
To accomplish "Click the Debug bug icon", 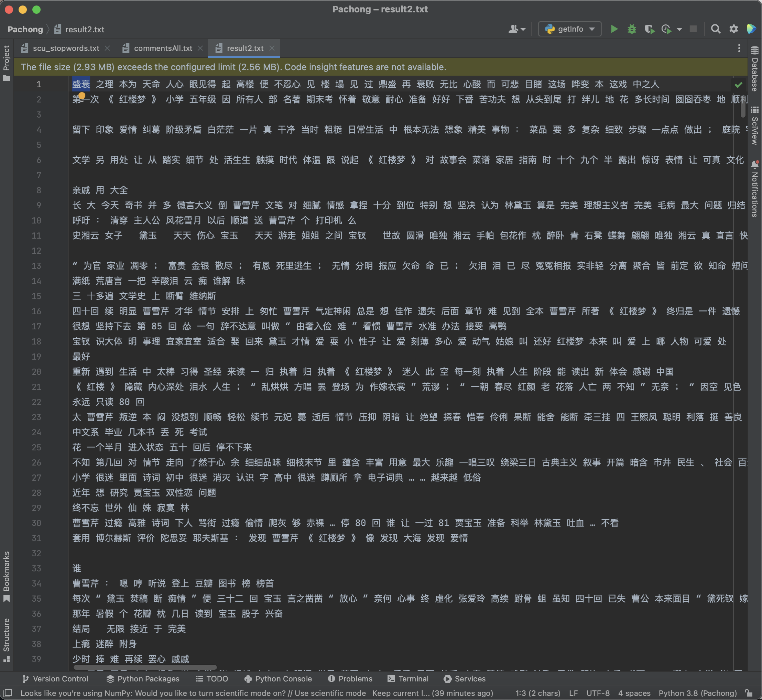I will [631, 29].
